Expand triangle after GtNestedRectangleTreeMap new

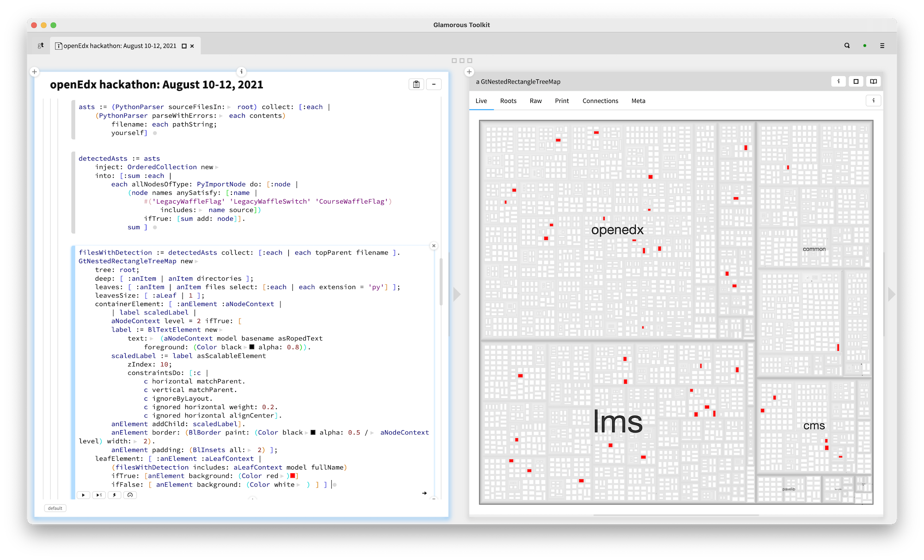pyautogui.click(x=196, y=261)
